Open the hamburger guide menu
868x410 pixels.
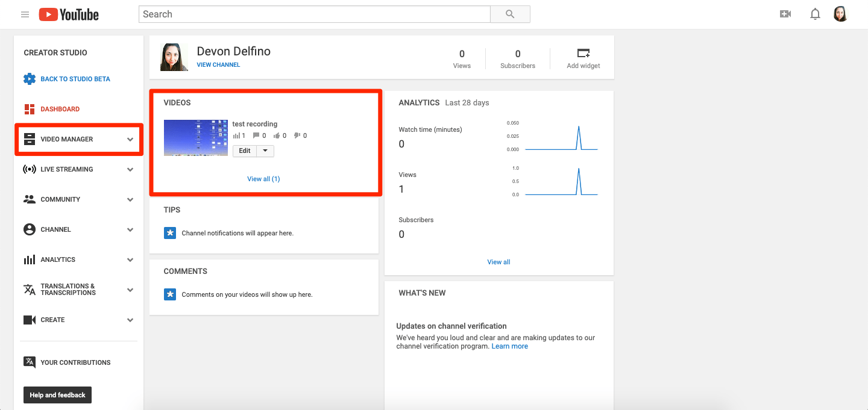(x=25, y=14)
